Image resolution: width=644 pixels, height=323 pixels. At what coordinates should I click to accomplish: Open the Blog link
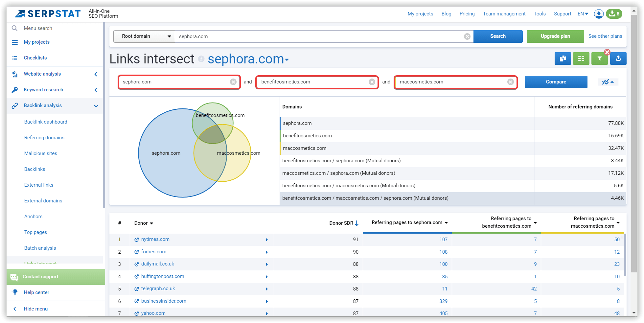tap(446, 14)
